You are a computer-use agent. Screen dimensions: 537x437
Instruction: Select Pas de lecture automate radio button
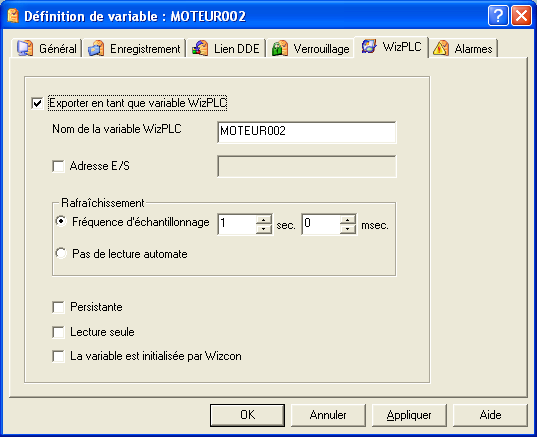[x=61, y=253]
